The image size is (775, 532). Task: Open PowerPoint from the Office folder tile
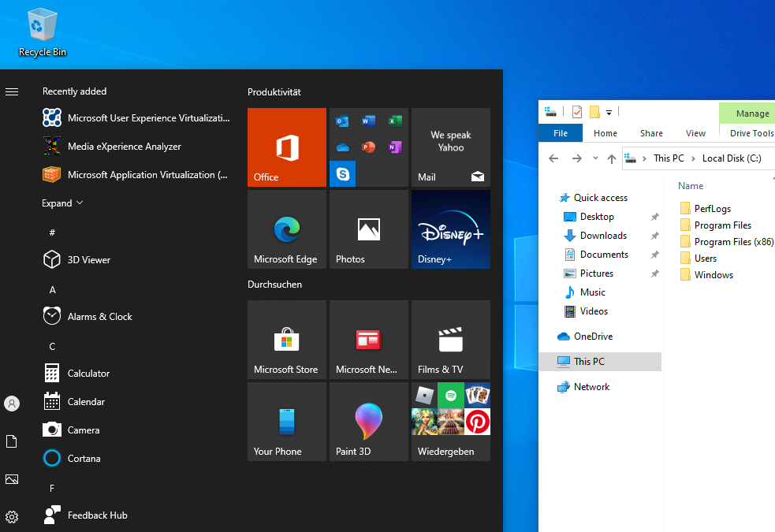click(369, 147)
